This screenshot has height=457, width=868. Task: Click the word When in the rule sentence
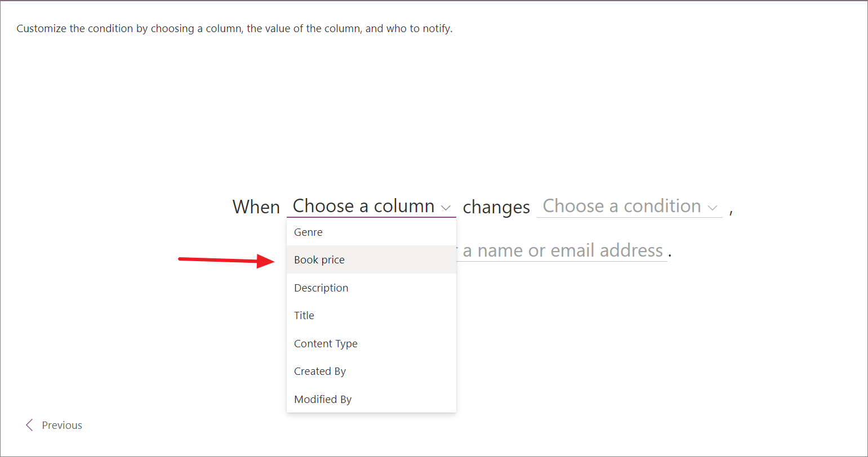coord(256,207)
